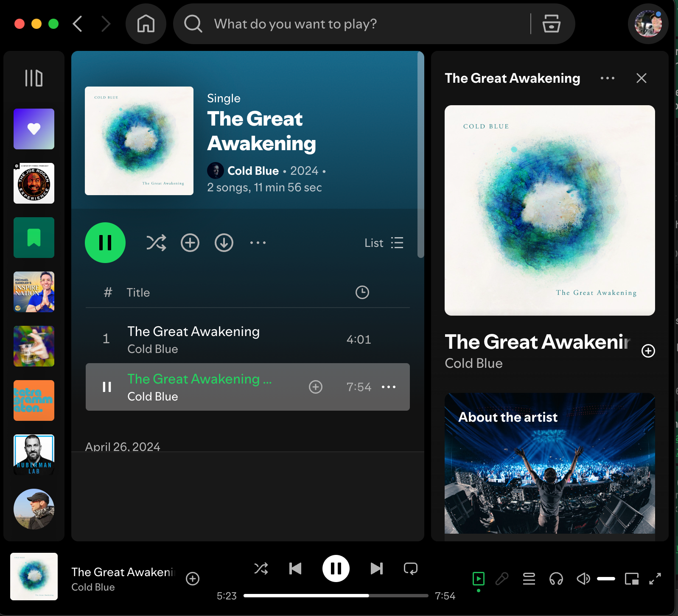The image size is (678, 616).
Task: Add song to Liked Songs from side panel
Action: (648, 351)
